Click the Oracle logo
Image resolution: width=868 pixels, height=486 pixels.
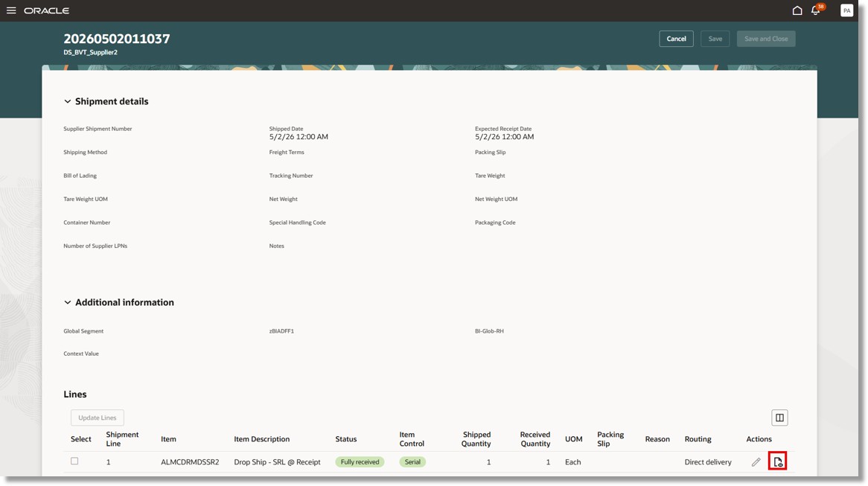pos(46,10)
